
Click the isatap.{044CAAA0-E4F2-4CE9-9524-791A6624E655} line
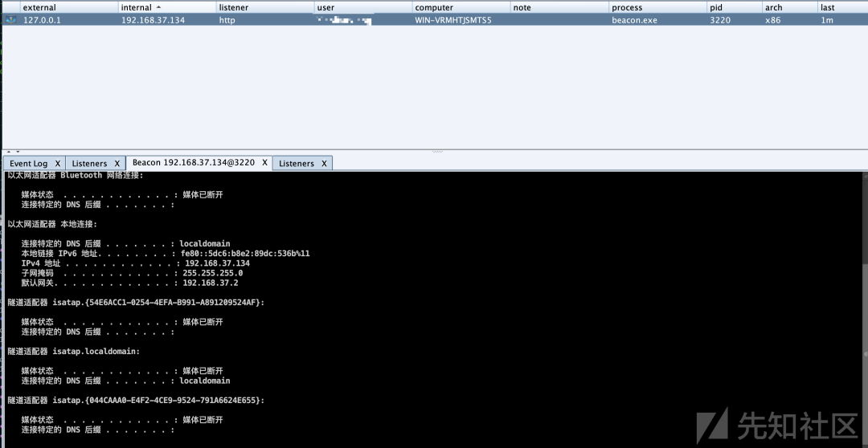pyautogui.click(x=136, y=399)
